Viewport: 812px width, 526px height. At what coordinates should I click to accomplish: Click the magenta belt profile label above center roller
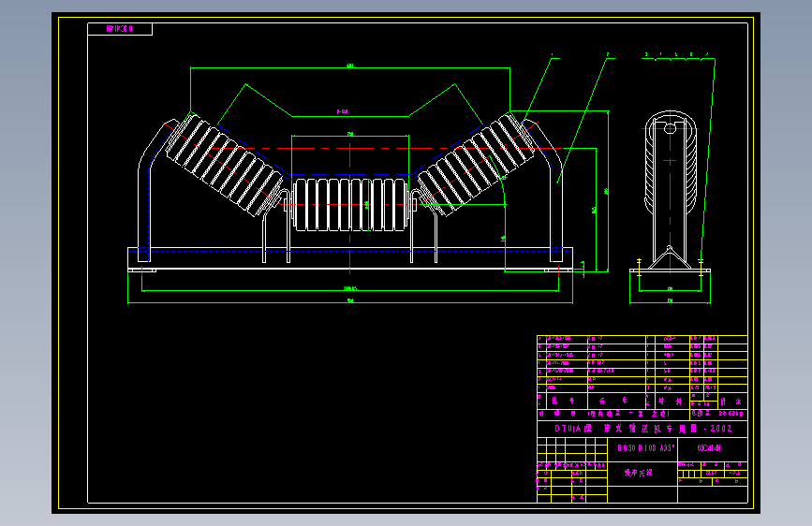point(342,111)
